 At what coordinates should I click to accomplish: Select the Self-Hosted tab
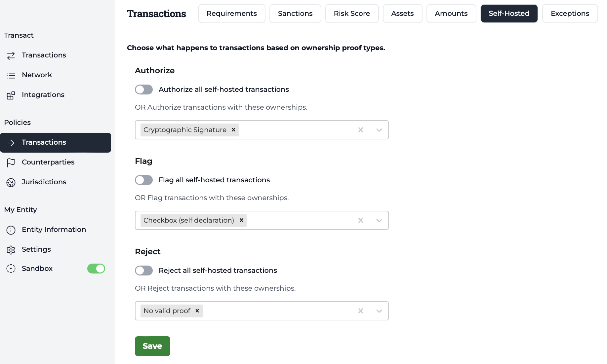pyautogui.click(x=509, y=14)
